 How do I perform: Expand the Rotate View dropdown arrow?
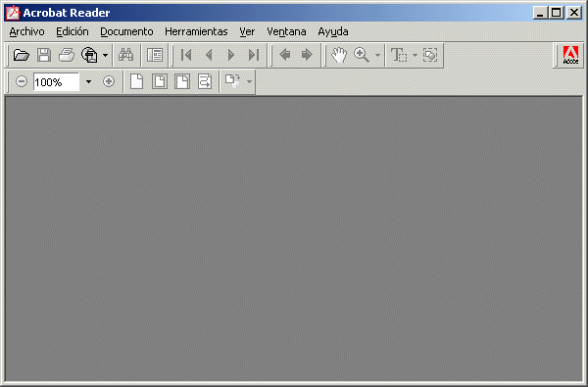tap(249, 81)
